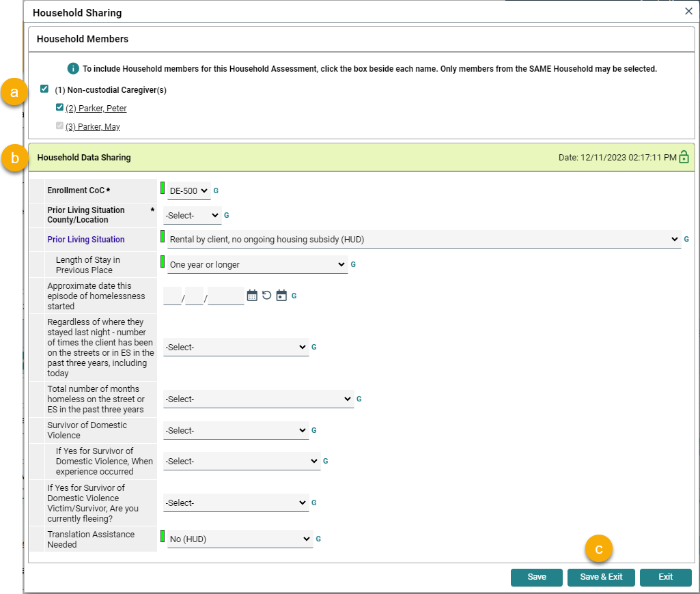
Task: Toggle the Non-custodial Caregiver(s) checkbox
Action: [x=44, y=89]
